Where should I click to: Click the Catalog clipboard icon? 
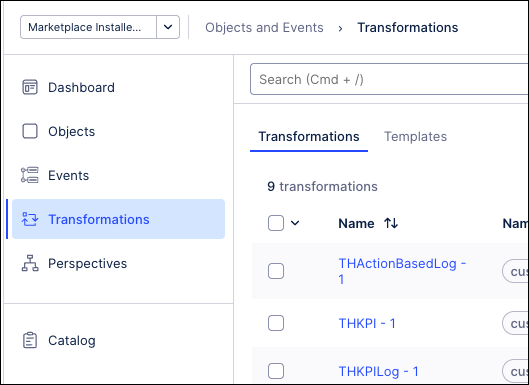[x=30, y=340]
